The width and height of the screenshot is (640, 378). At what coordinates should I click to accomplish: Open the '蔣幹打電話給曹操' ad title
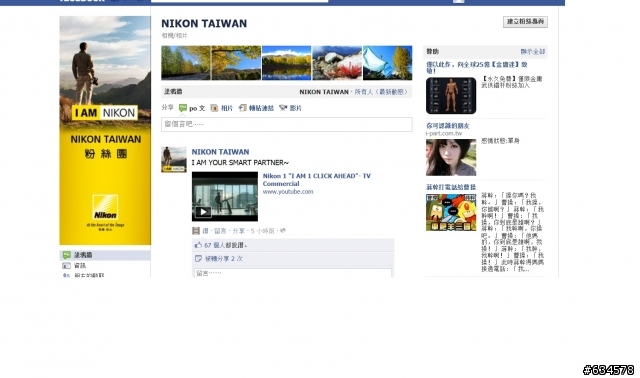[451, 187]
